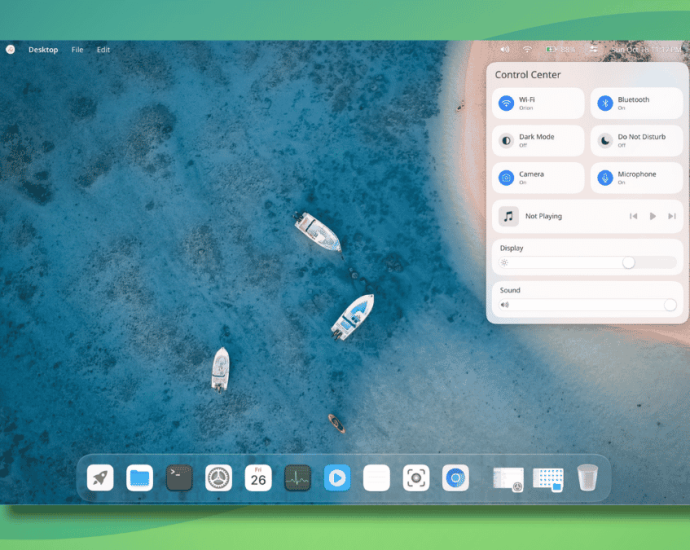This screenshot has height=550, width=690.
Task: Toggle Wi-Fi in Control Center
Action: (x=538, y=103)
